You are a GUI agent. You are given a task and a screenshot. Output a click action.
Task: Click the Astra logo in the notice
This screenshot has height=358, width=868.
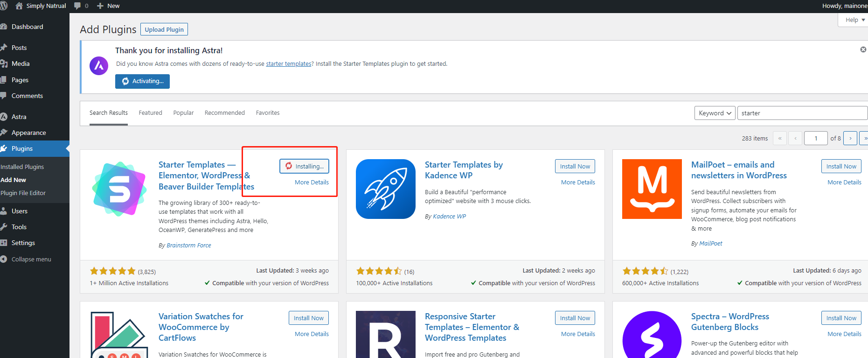pos(99,66)
